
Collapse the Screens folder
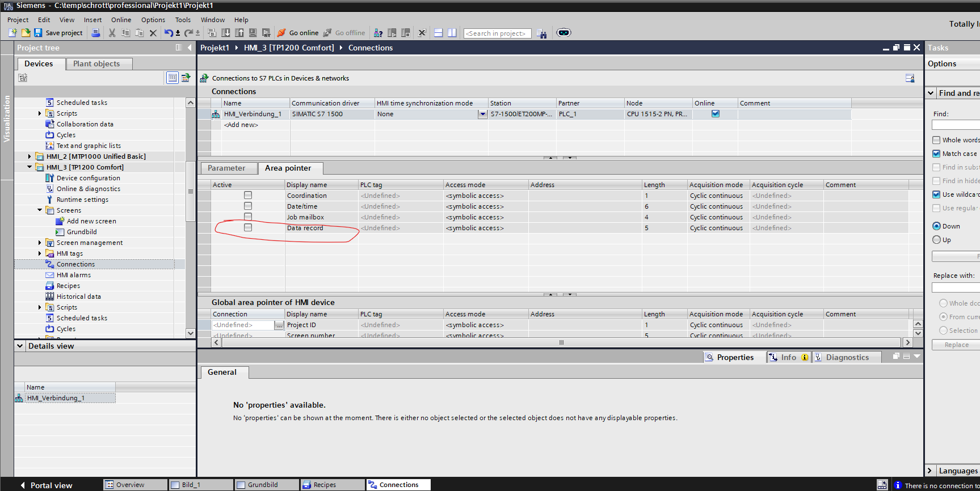(40, 210)
